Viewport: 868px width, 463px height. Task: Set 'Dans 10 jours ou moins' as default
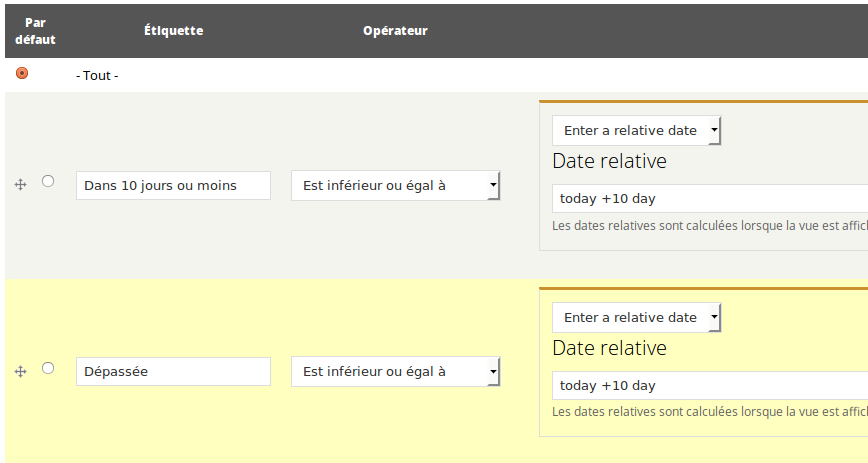[48, 182]
